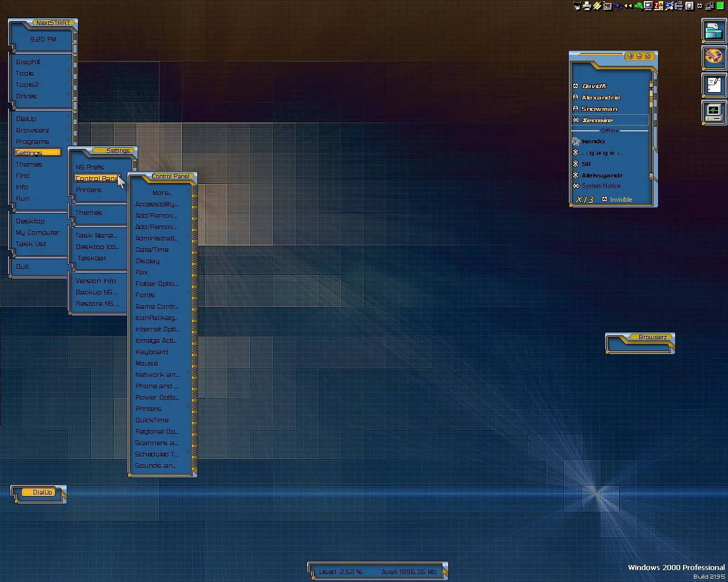The width and height of the screenshot is (728, 582).
Task: Expand the Programs submenu
Action: click(32, 142)
